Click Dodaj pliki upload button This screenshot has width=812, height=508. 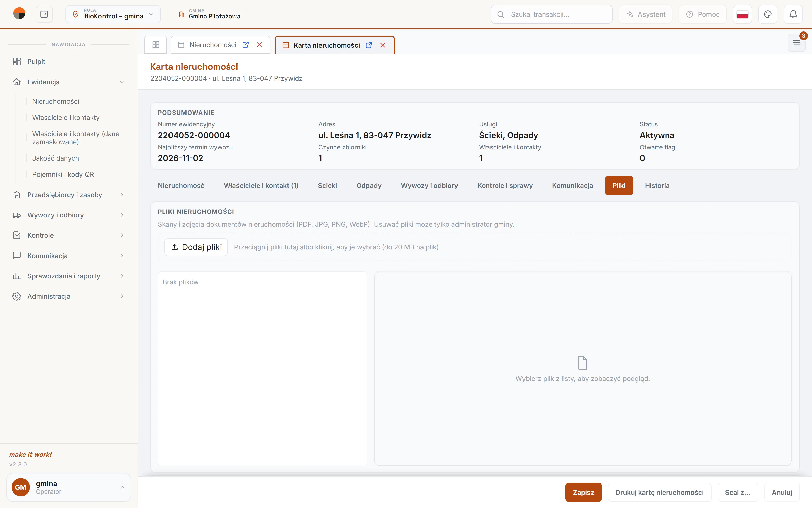point(196,247)
